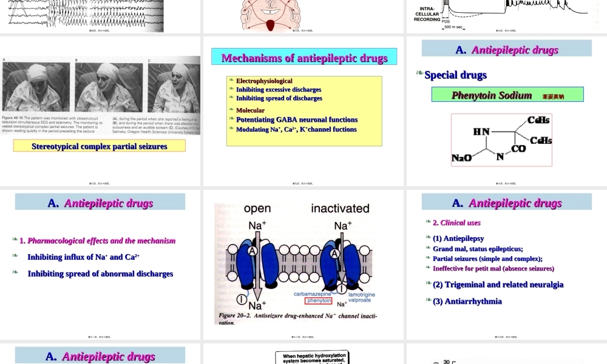Click the phenytoin chemical structure diagram

tap(501, 140)
